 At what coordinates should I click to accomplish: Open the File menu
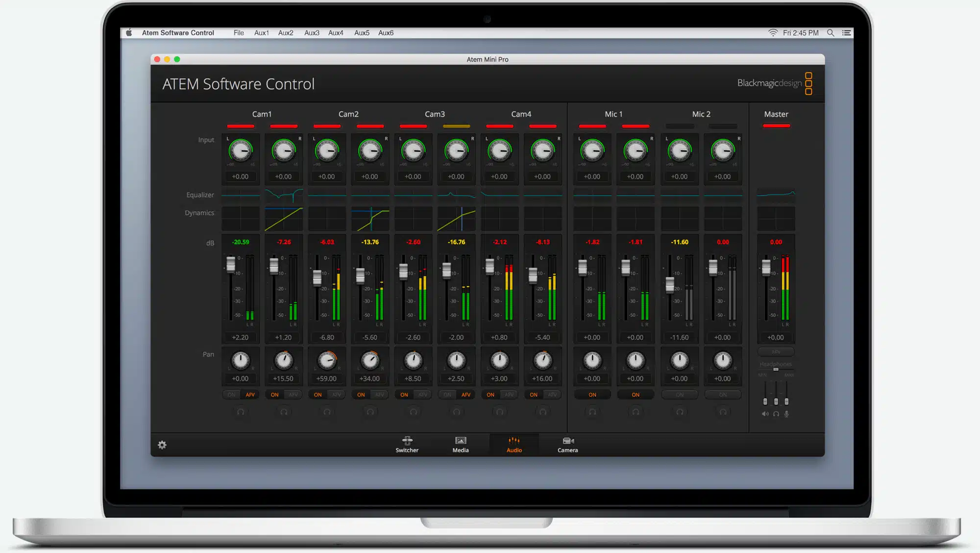coord(239,33)
